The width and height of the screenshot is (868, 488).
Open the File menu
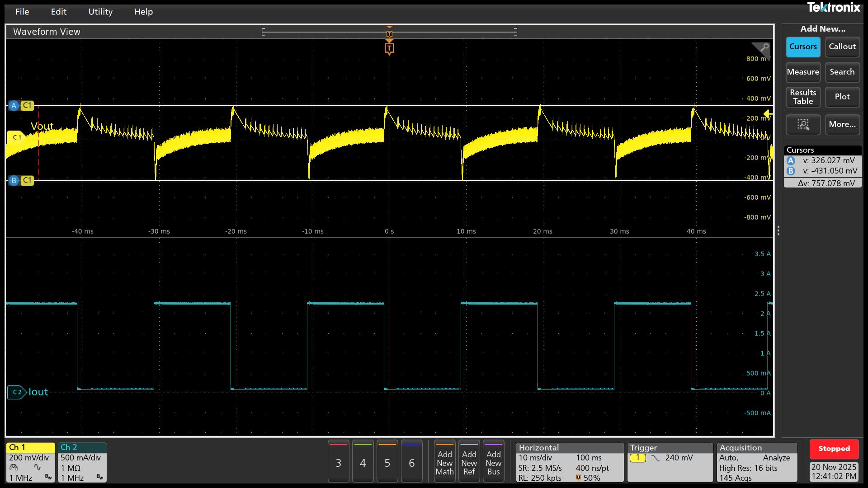coord(22,12)
